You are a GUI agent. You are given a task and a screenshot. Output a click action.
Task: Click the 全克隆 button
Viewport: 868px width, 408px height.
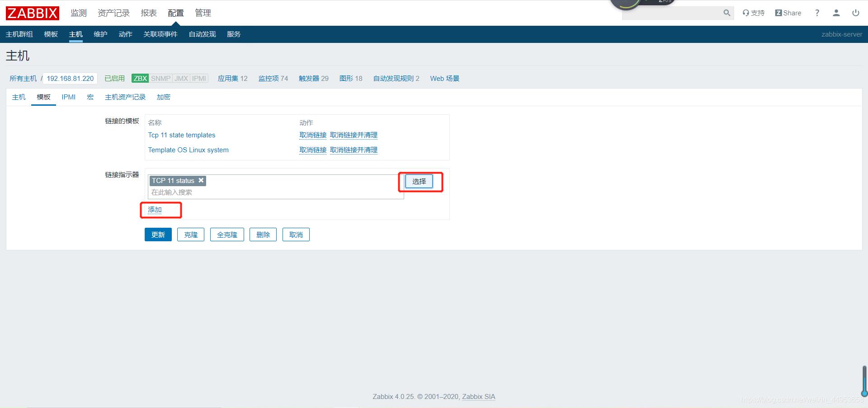pos(227,234)
